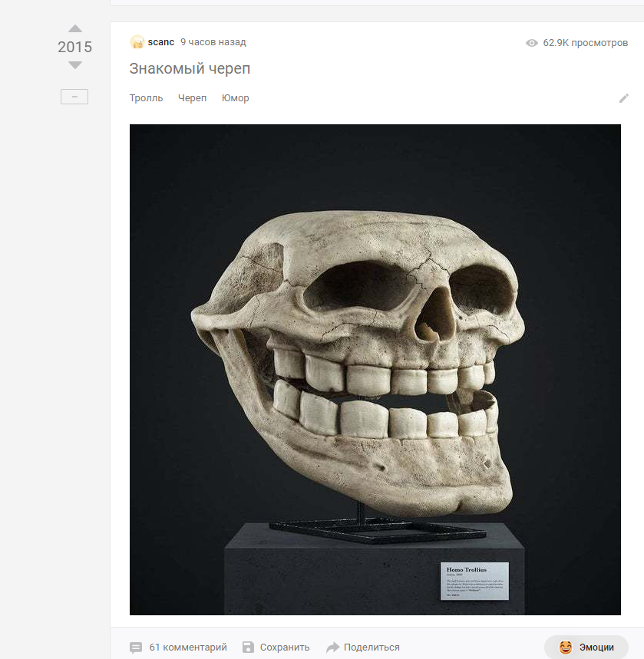Click the share arrow icon

[332, 647]
